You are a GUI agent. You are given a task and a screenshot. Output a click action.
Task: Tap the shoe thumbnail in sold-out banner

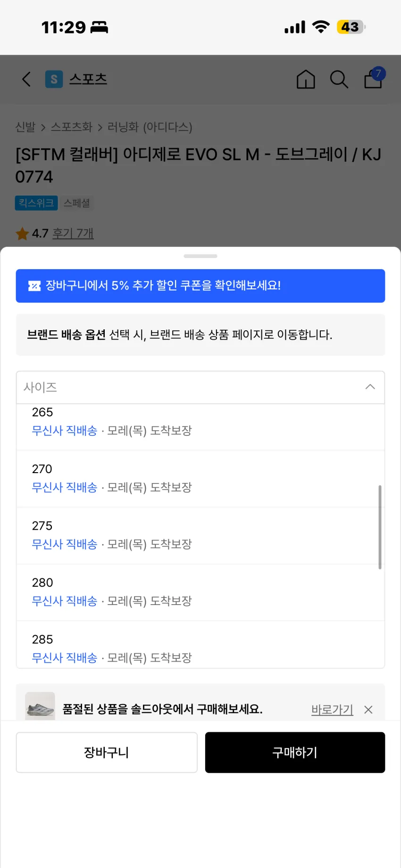pyautogui.click(x=40, y=706)
